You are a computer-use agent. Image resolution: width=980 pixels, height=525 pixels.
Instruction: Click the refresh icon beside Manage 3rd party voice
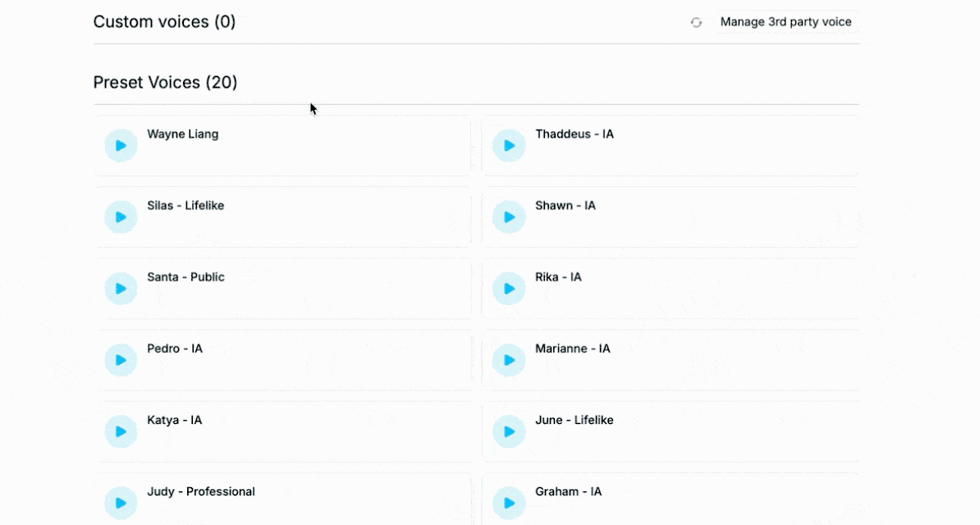[696, 22]
